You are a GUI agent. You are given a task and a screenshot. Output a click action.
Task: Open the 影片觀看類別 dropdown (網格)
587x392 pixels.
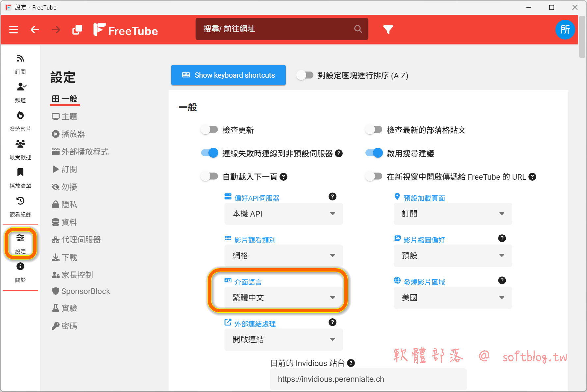(284, 256)
